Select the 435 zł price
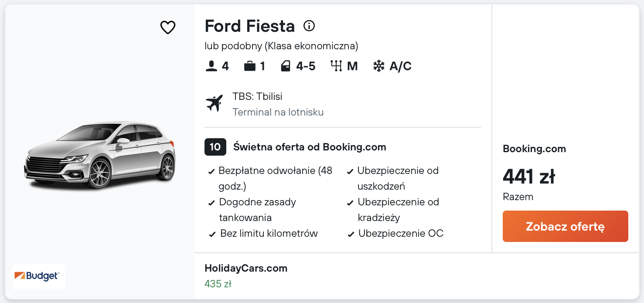Screen dimensions: 644x303 click(x=218, y=284)
